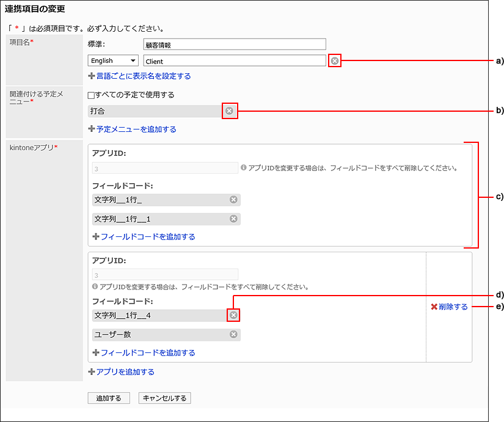Add field code to the second app
This screenshot has height=422, width=504.
click(x=148, y=353)
